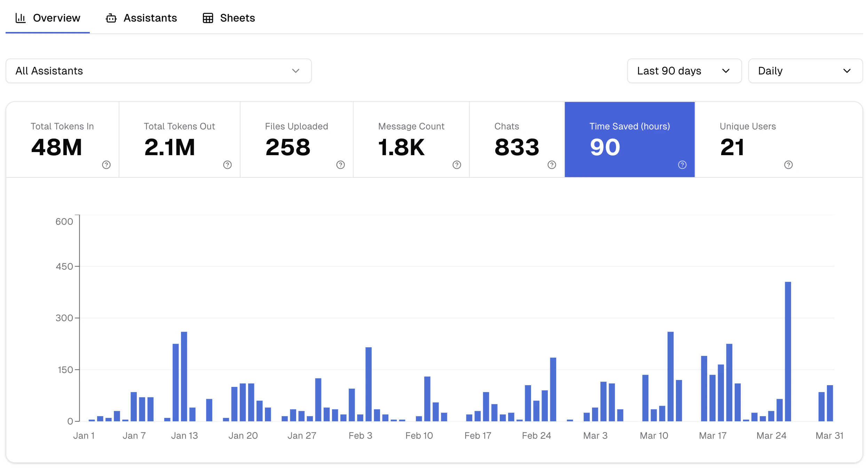Viewport: 868px width, 469px height.
Task: Open the All Assistants dropdown
Action: click(158, 71)
